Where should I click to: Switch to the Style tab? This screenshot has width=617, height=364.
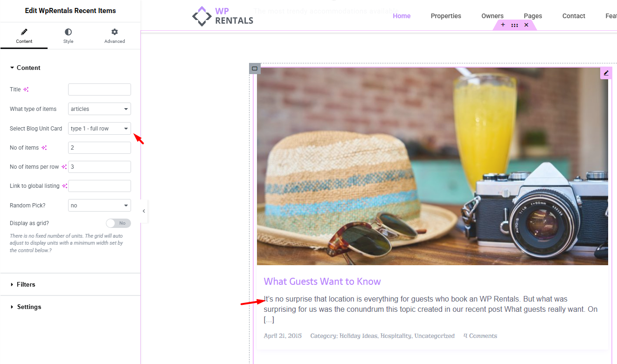68,36
